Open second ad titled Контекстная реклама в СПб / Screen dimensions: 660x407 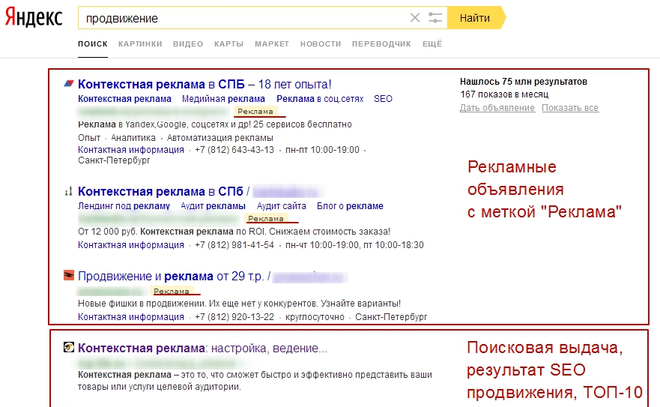(164, 192)
